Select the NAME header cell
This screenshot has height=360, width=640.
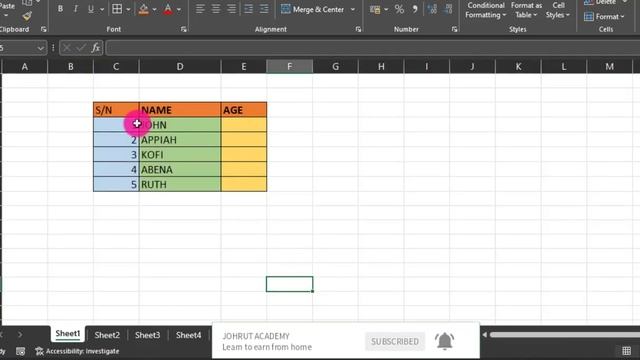[180, 110]
